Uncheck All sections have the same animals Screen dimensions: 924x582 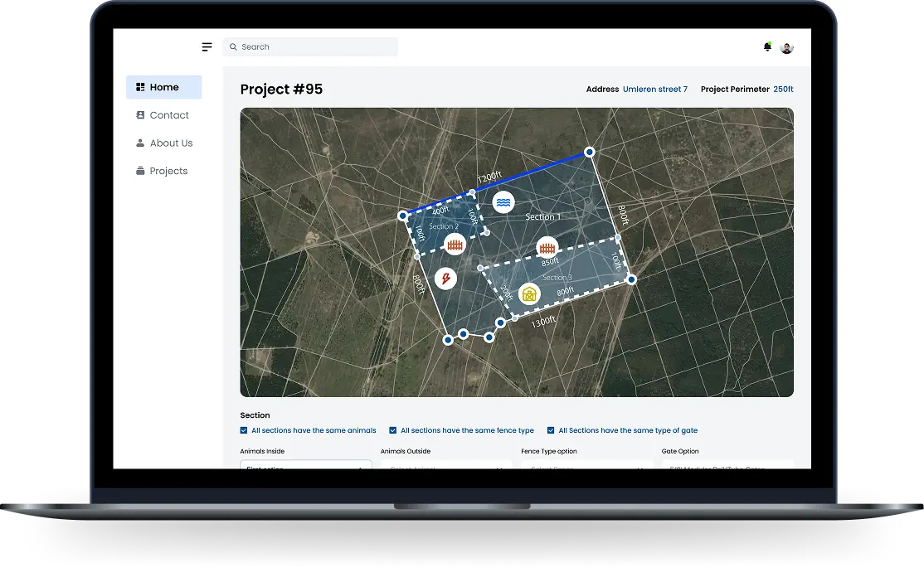(244, 430)
